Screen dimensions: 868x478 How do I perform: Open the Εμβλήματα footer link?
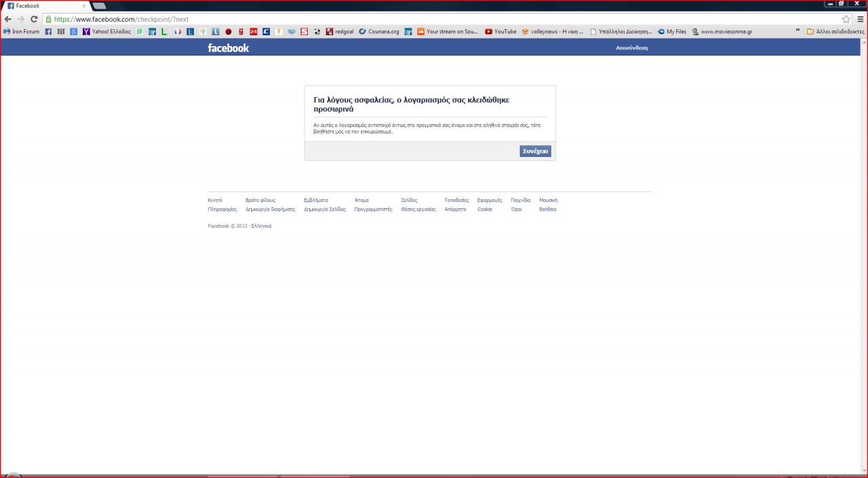tap(316, 200)
